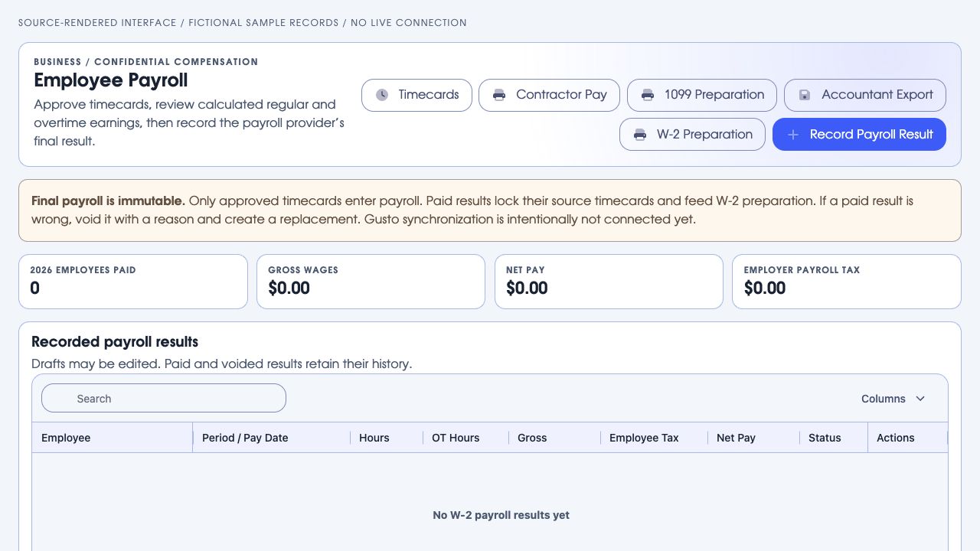Viewport: 980px width, 551px height.
Task: Sort by Period / Pay Date header
Action: click(271, 438)
